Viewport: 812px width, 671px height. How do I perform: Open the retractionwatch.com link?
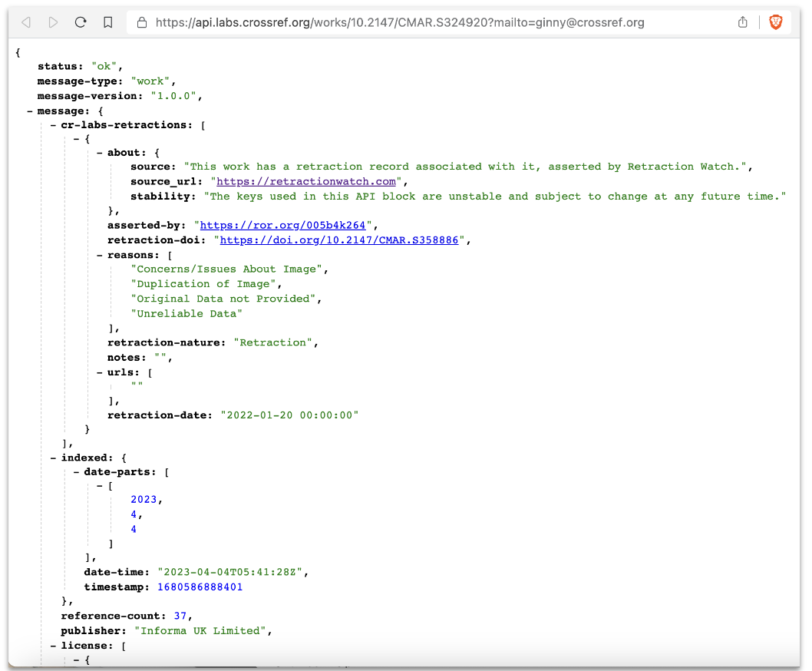(305, 181)
